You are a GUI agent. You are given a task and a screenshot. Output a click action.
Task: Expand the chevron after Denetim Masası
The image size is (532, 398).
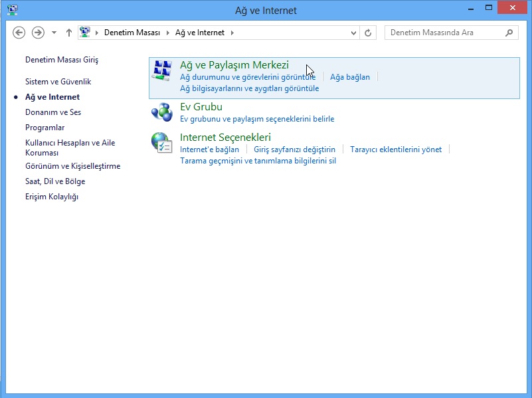(x=167, y=33)
